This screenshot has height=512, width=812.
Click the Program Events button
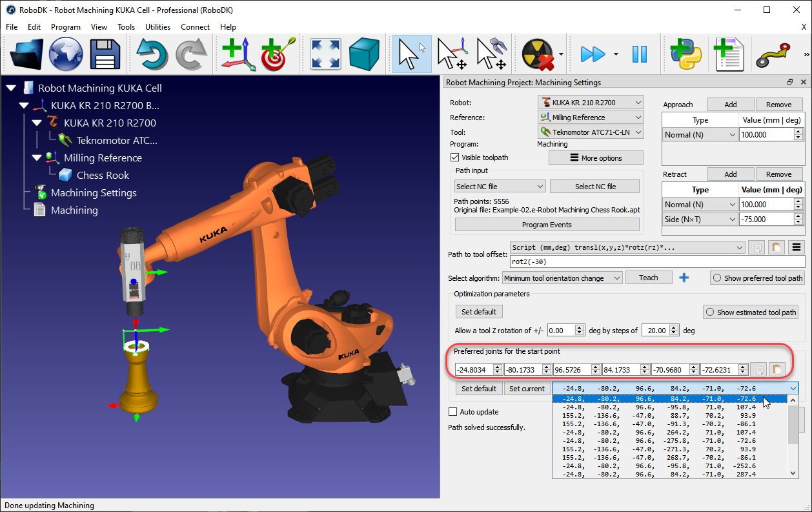[546, 224]
